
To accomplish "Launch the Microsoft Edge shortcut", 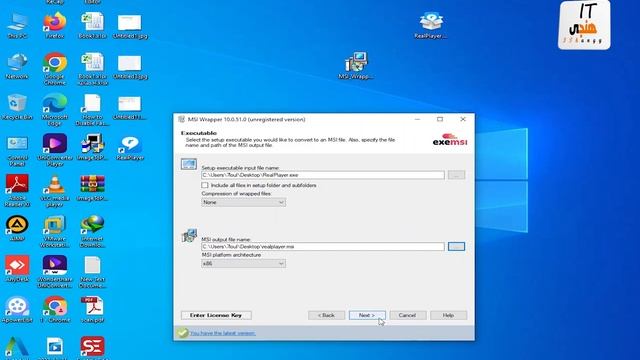I will pos(55,109).
